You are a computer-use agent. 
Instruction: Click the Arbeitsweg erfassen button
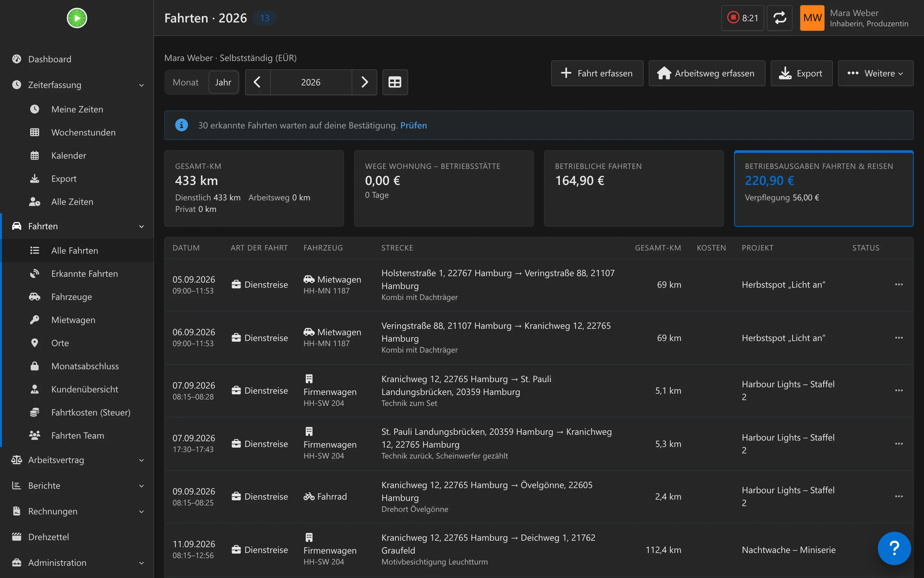click(x=706, y=74)
